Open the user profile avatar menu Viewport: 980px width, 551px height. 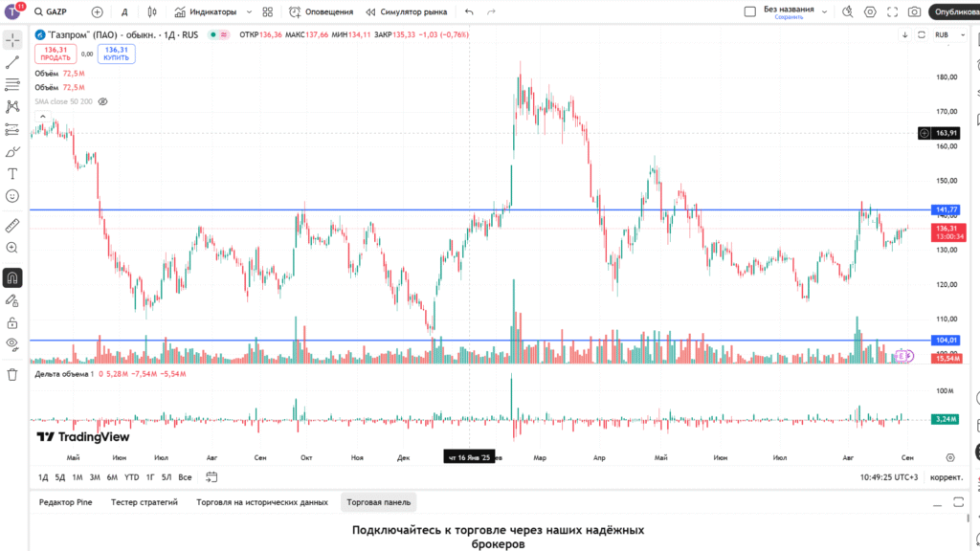tap(11, 11)
